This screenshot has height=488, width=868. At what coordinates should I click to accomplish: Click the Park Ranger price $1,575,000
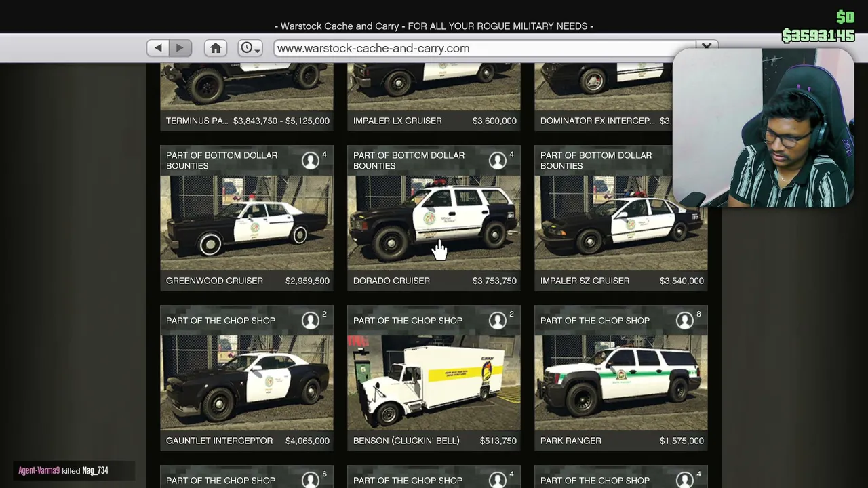coord(682,441)
